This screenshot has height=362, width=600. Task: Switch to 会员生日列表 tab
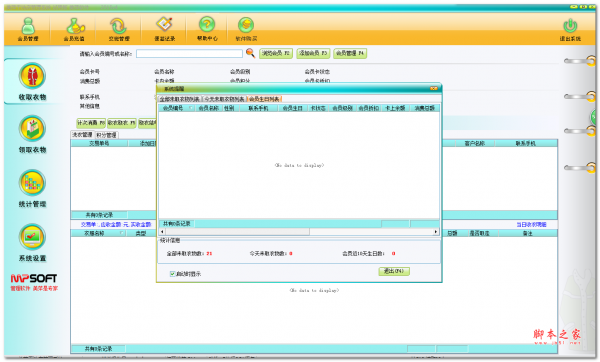pyautogui.click(x=264, y=99)
